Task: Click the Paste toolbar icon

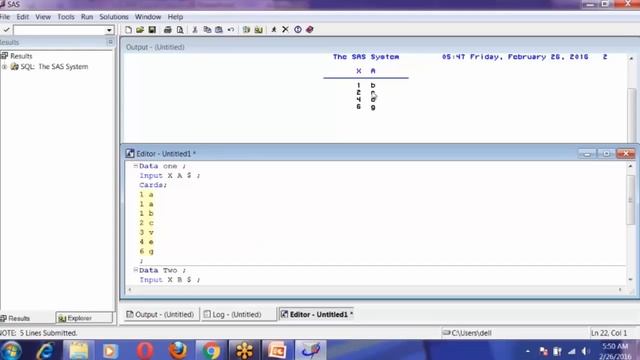Action: [x=219, y=30]
